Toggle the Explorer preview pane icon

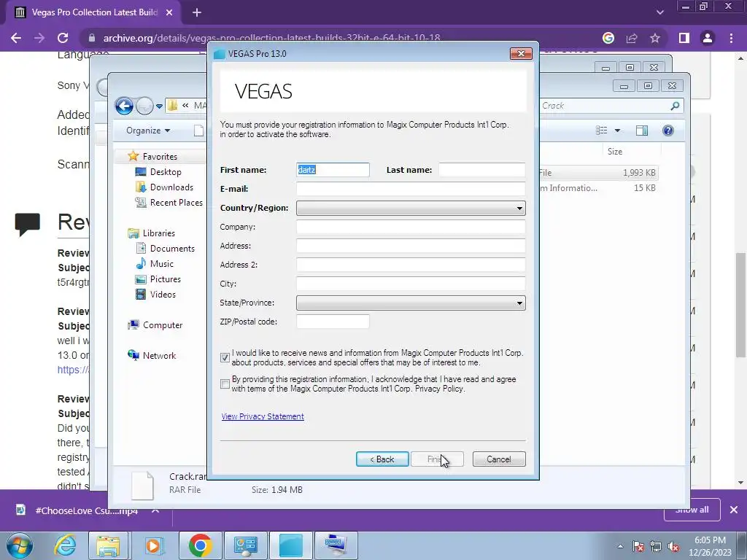[x=642, y=131]
